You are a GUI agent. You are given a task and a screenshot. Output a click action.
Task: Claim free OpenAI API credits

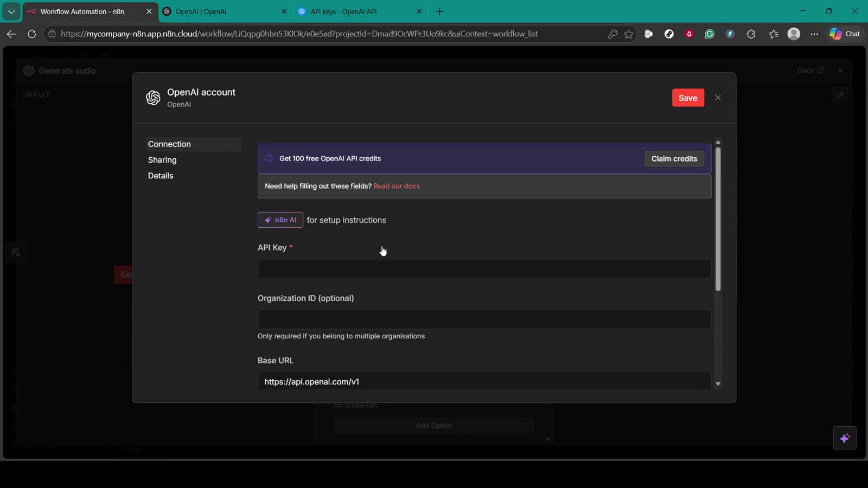[x=674, y=159]
